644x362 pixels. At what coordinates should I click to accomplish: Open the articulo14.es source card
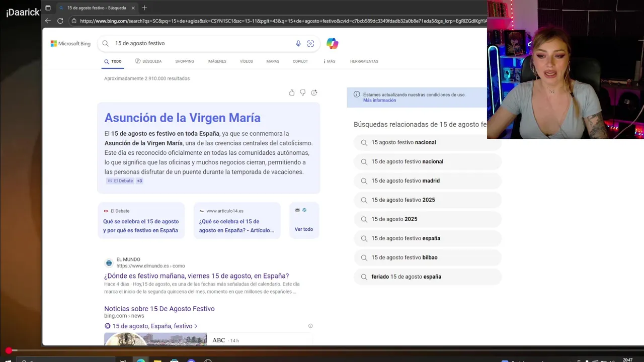(236, 221)
